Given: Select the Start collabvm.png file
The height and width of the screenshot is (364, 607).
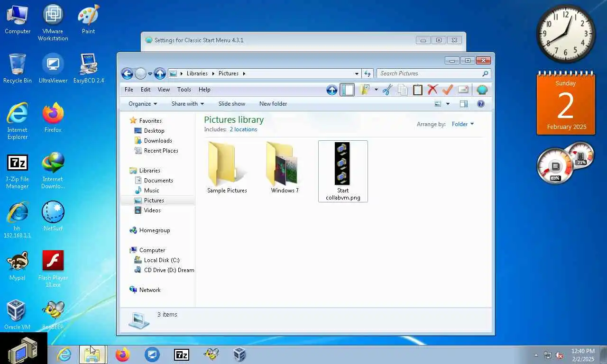Looking at the screenshot, I should coord(343,171).
